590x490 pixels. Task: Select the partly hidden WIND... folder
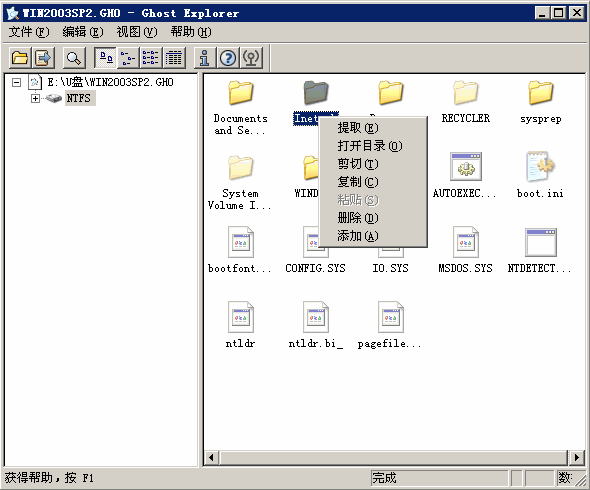(310, 167)
